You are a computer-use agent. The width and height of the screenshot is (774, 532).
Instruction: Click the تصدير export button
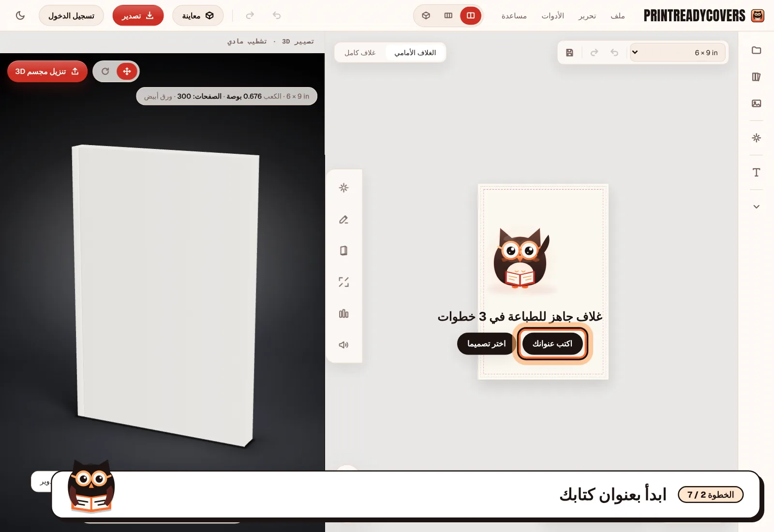138,15
